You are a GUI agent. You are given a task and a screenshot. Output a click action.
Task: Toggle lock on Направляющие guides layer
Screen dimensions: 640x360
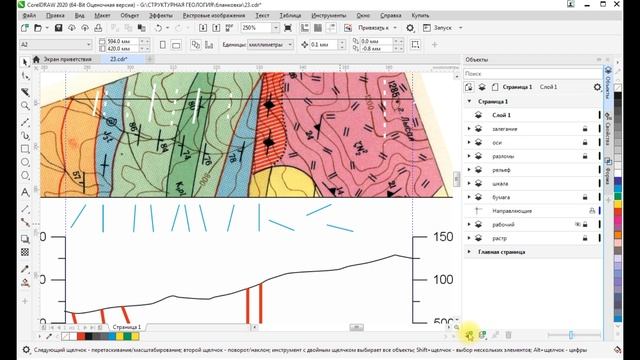pos(592,211)
